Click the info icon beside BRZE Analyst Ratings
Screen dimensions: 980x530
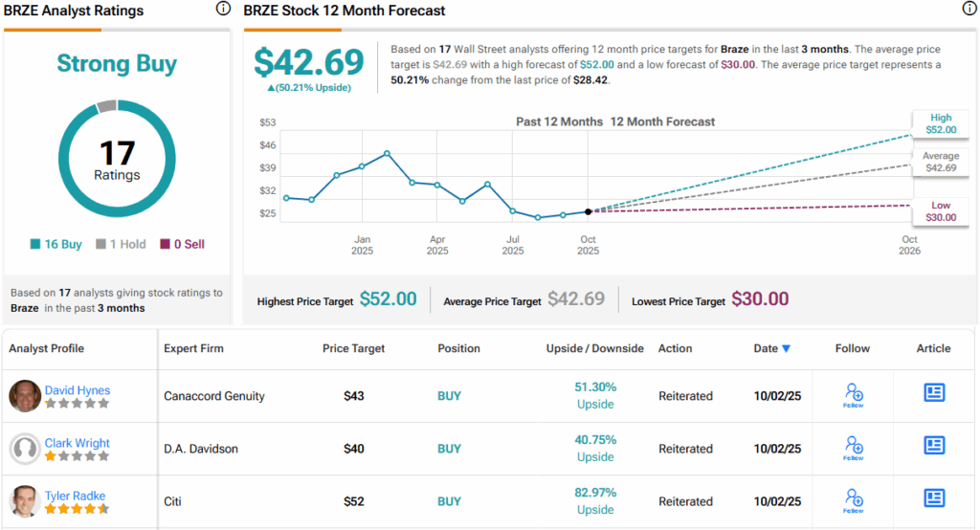click(223, 9)
